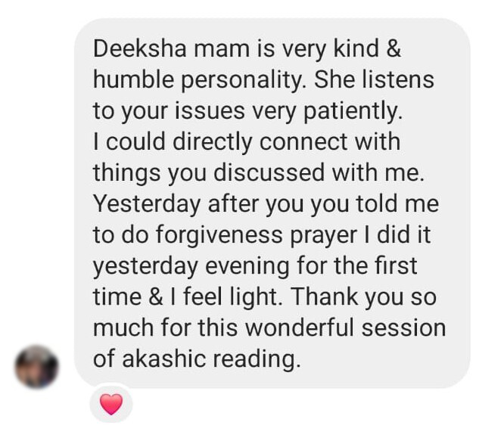Viewport: 504px width, 441px height.
Task: Click the text "She listens"
Action: 374,79
